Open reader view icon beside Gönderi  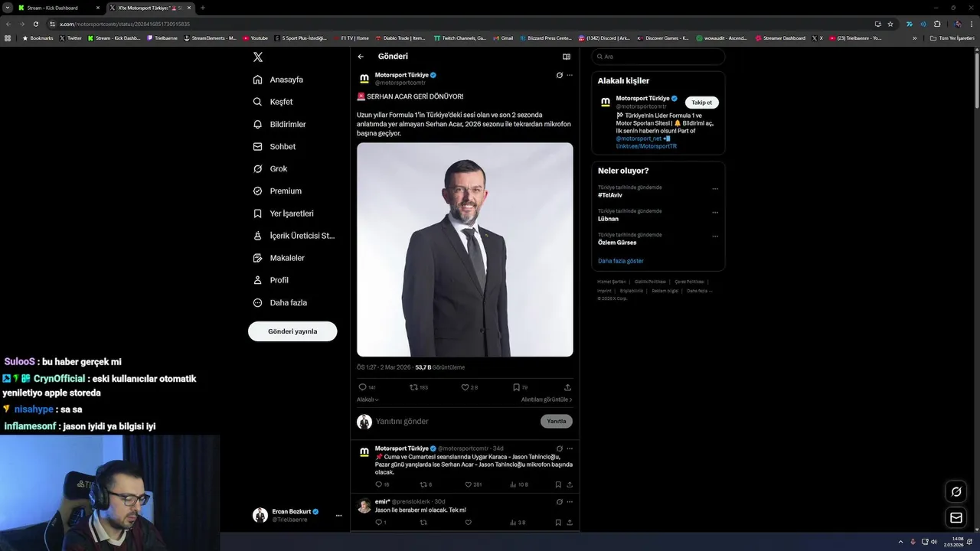click(567, 57)
